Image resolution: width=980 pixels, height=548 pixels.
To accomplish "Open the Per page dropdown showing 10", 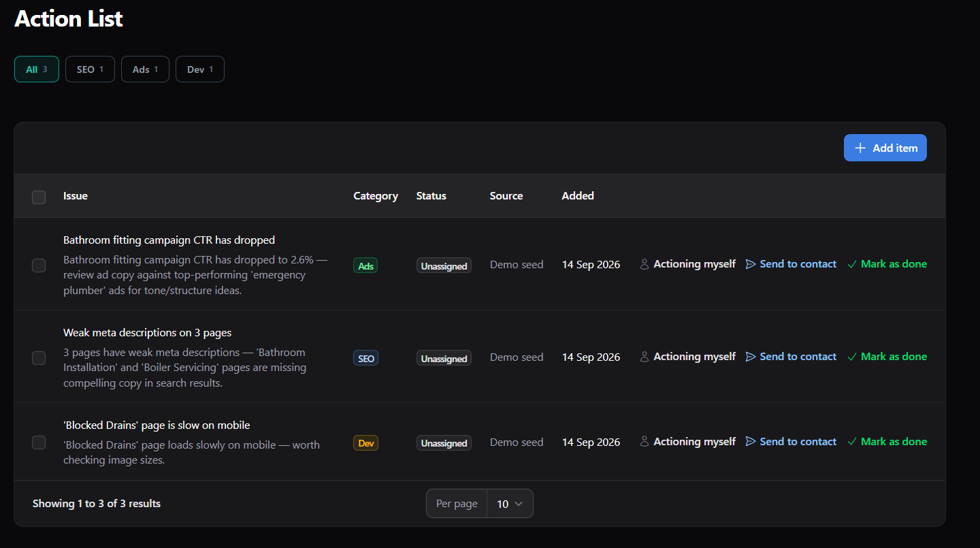I will click(510, 504).
